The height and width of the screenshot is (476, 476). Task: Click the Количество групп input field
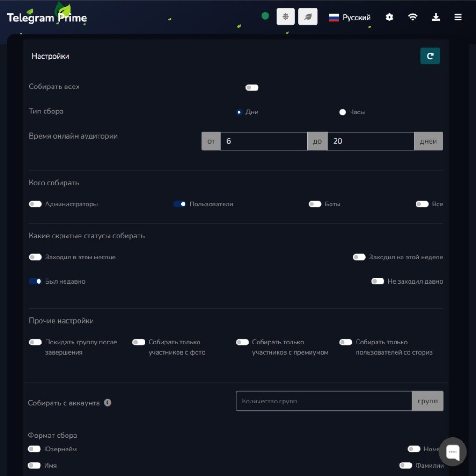tap(324, 401)
